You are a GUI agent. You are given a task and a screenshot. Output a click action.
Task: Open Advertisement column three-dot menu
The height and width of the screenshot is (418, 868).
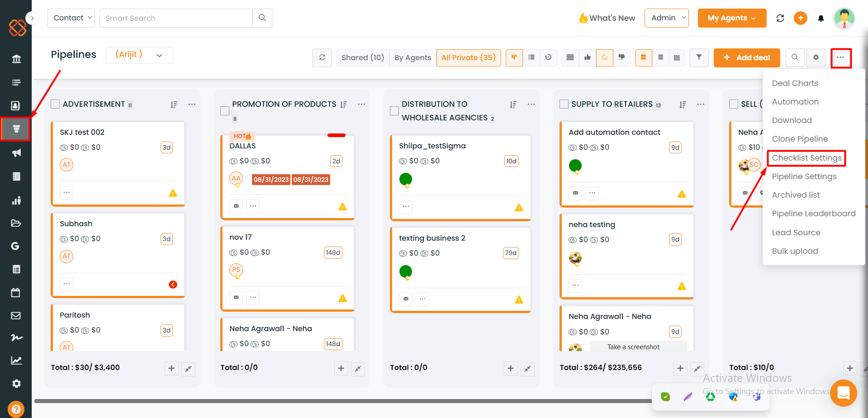tap(192, 104)
